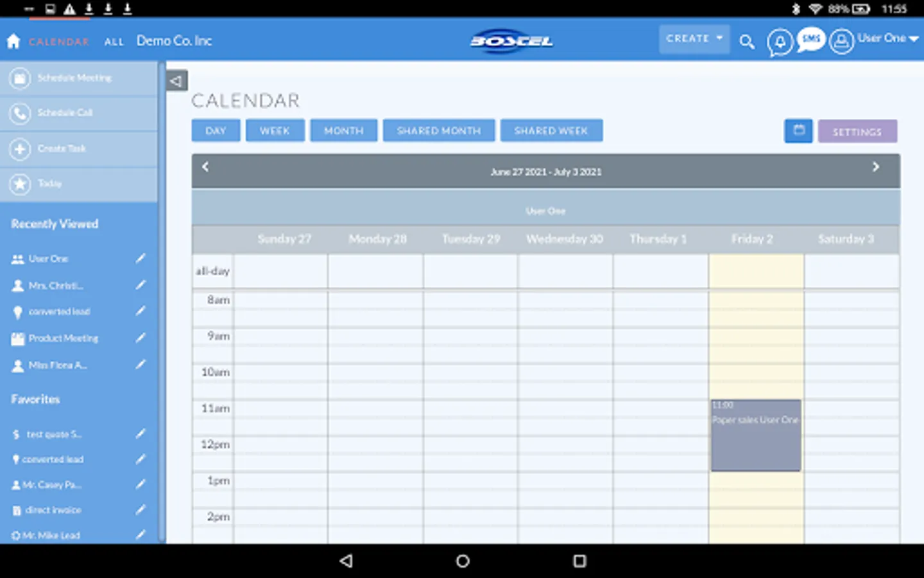The image size is (924, 578).
Task: Open the search magnifier icon
Action: (x=746, y=41)
